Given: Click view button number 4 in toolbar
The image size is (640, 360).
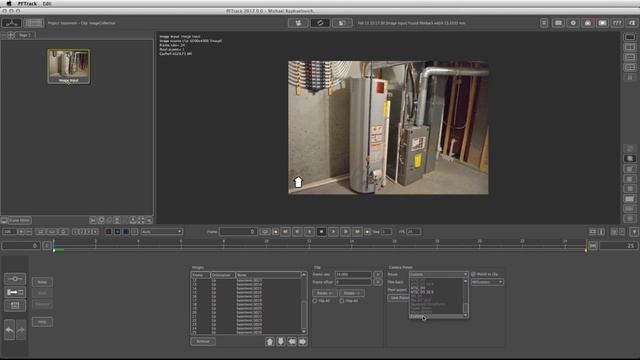Looking at the screenshot, I should coord(95,231).
